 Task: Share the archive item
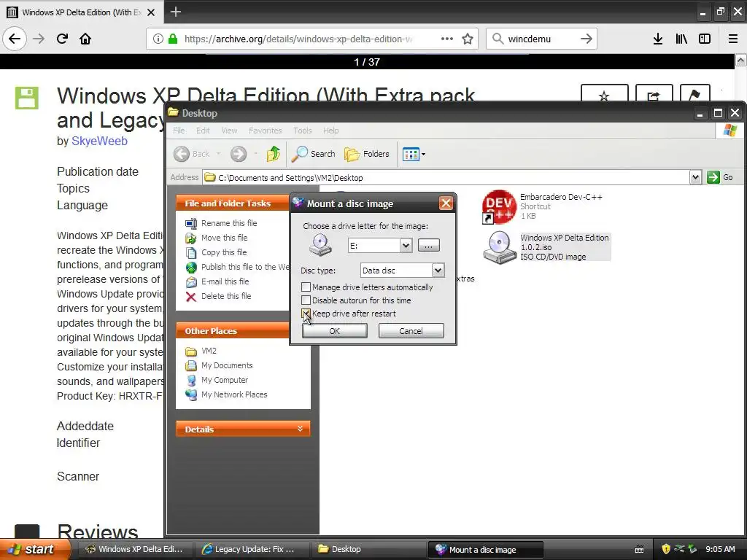pyautogui.click(x=654, y=94)
